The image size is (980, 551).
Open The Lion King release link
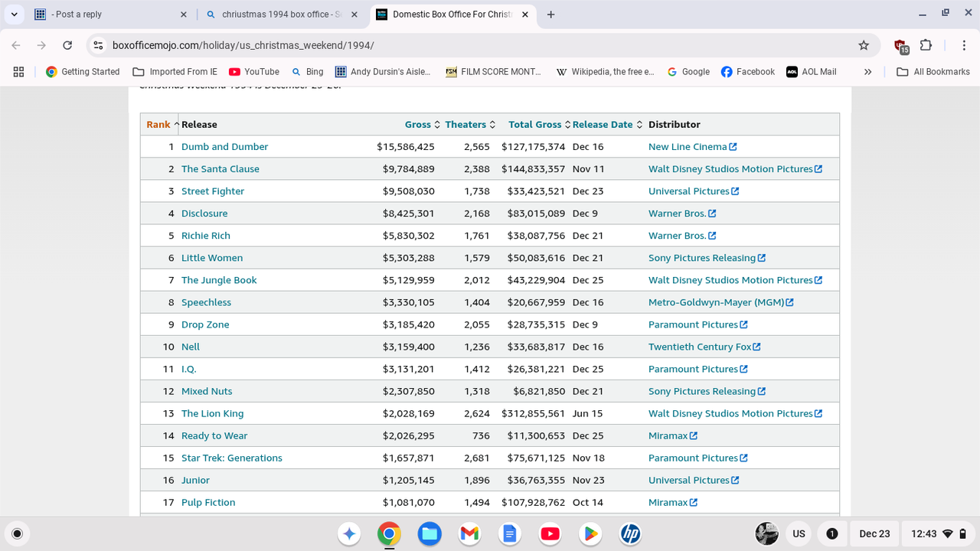pos(212,413)
